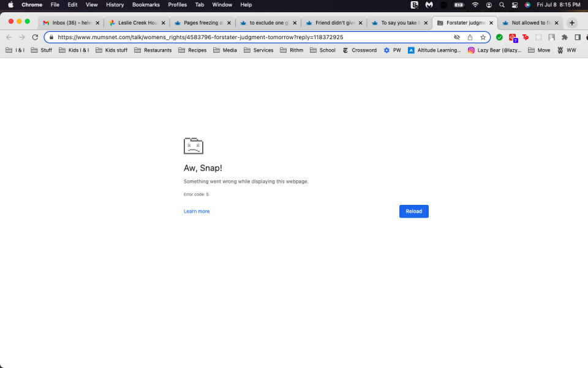
Task: Click the page refresh icon next to forward arrow
Action: 35,37
